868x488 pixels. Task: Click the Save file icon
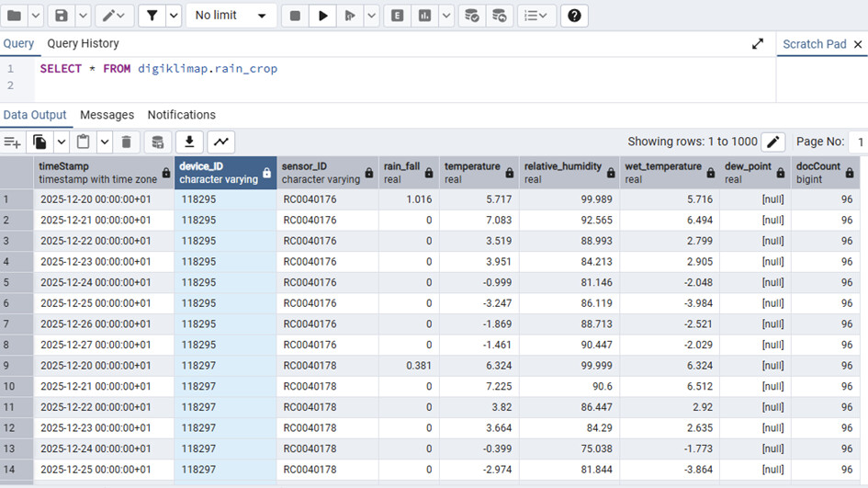pos(62,16)
